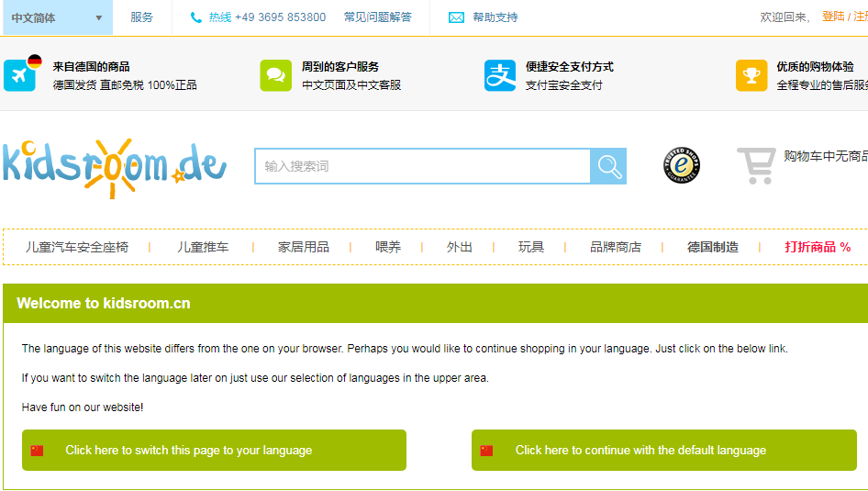Open 儿童推车 stroller category

pos(203,247)
